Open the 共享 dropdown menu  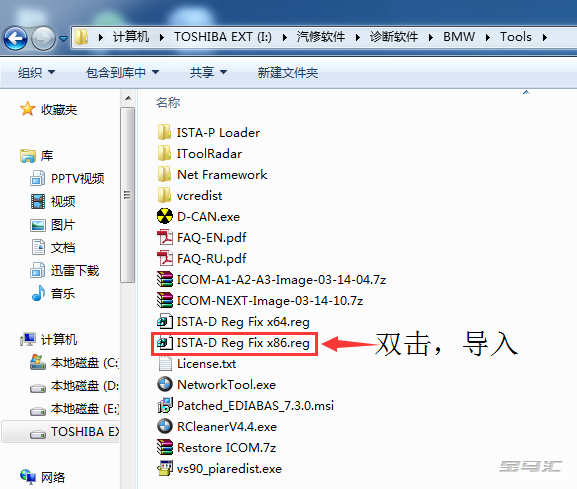(x=208, y=72)
